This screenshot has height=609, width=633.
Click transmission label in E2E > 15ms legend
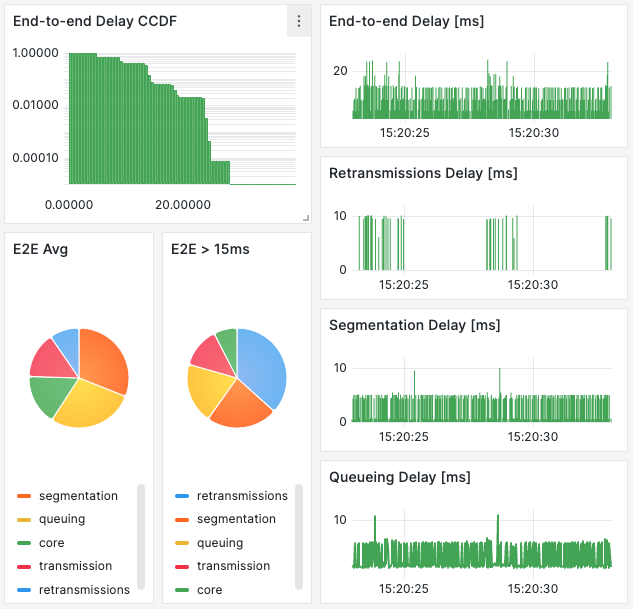(x=233, y=566)
